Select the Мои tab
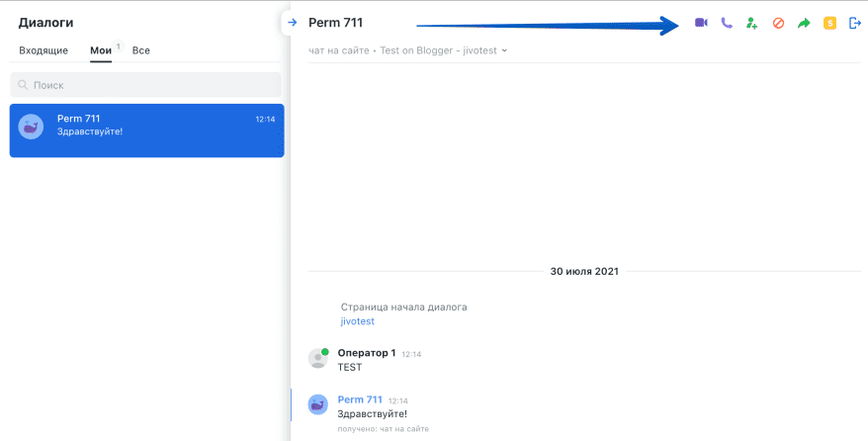 pyautogui.click(x=101, y=50)
